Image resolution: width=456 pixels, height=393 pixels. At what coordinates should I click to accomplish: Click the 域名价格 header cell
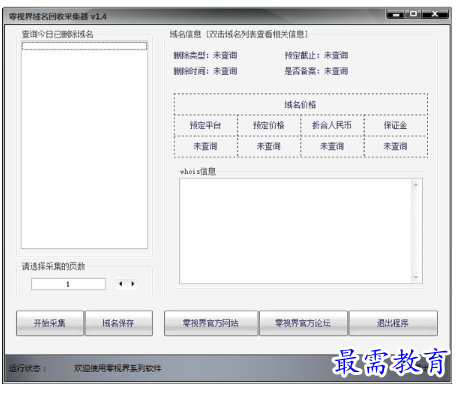(300, 105)
